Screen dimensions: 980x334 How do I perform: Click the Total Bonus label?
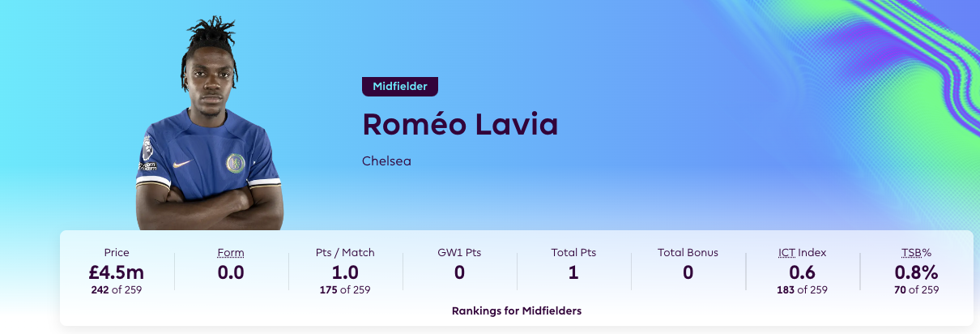click(688, 253)
